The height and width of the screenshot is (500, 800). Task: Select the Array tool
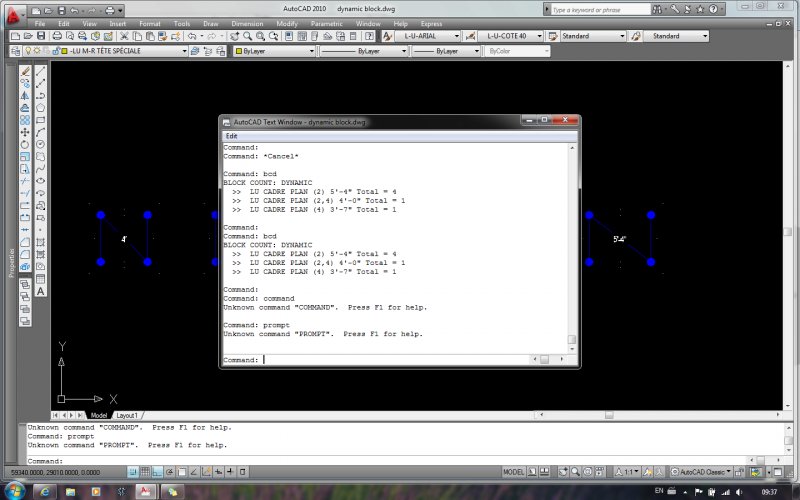click(24, 120)
